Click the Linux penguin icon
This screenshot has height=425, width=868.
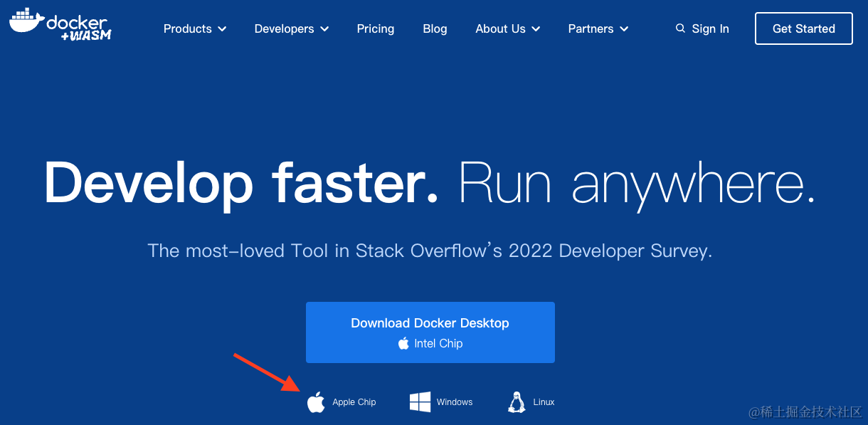(x=517, y=402)
